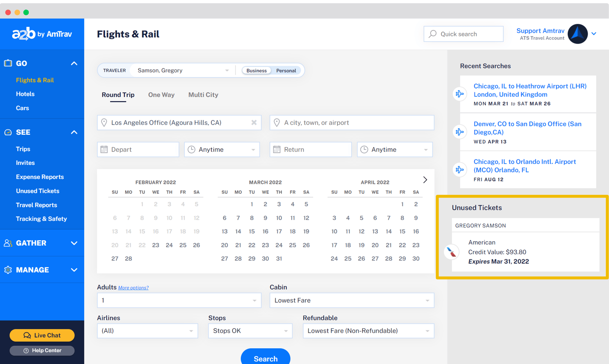The height and width of the screenshot is (364, 609).
Task: Collapse the GO sidebar section
Action: coord(74,63)
